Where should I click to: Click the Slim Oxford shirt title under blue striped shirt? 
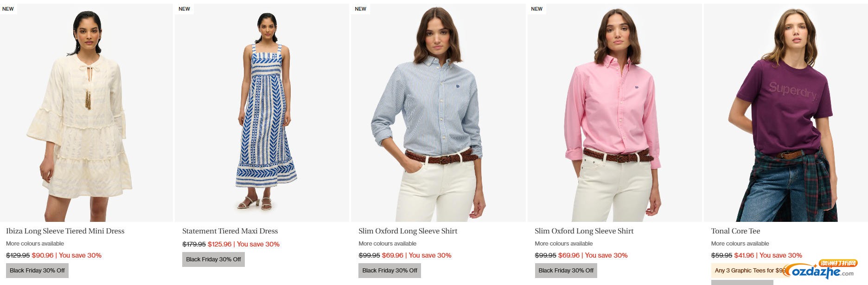pos(408,231)
